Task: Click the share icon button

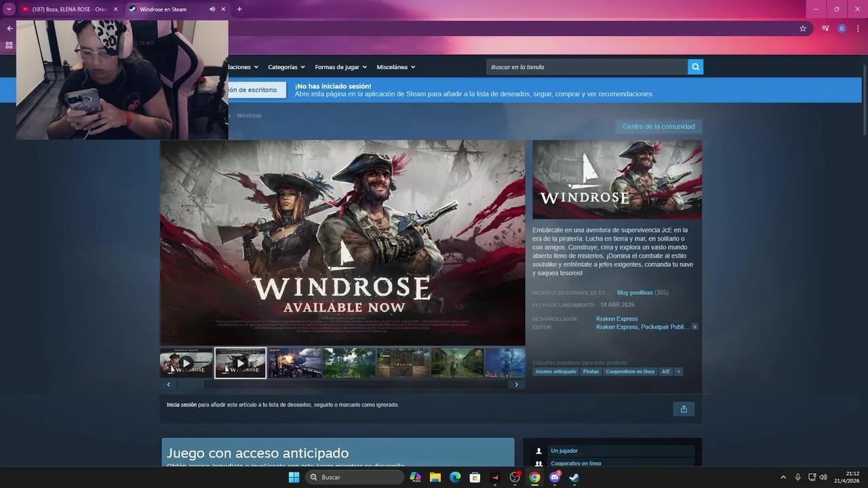Action: [684, 409]
